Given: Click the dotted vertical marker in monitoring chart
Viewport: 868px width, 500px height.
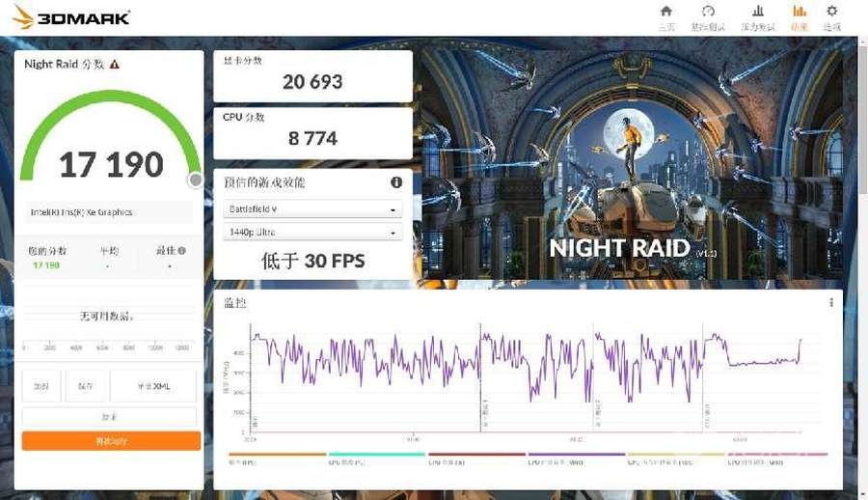Looking at the screenshot, I should pyautogui.click(x=480, y=377).
